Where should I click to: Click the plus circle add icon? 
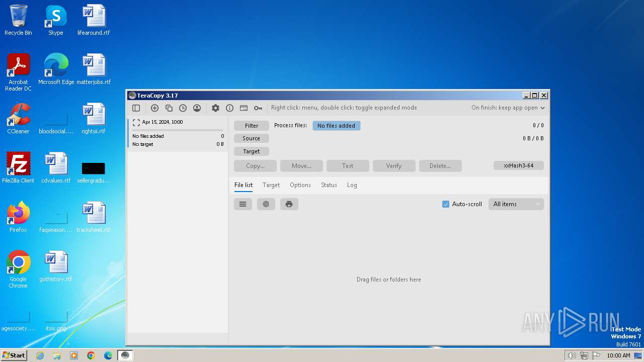154,108
